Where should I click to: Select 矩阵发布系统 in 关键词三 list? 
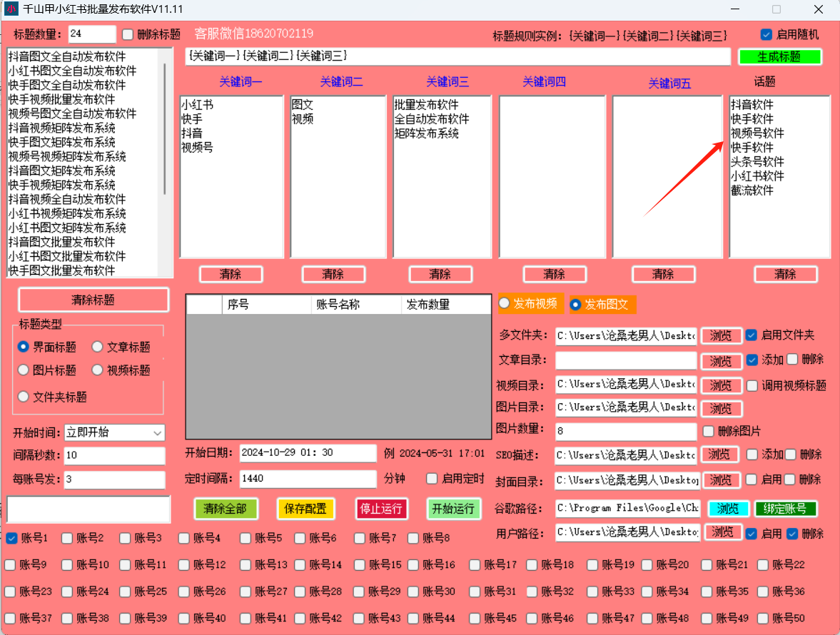pyautogui.click(x=427, y=133)
